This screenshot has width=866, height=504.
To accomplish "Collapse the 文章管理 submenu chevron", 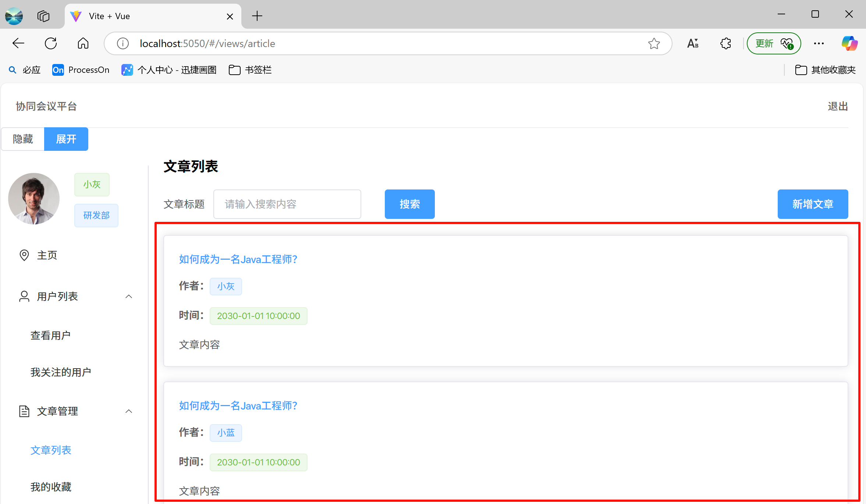I will tap(129, 411).
